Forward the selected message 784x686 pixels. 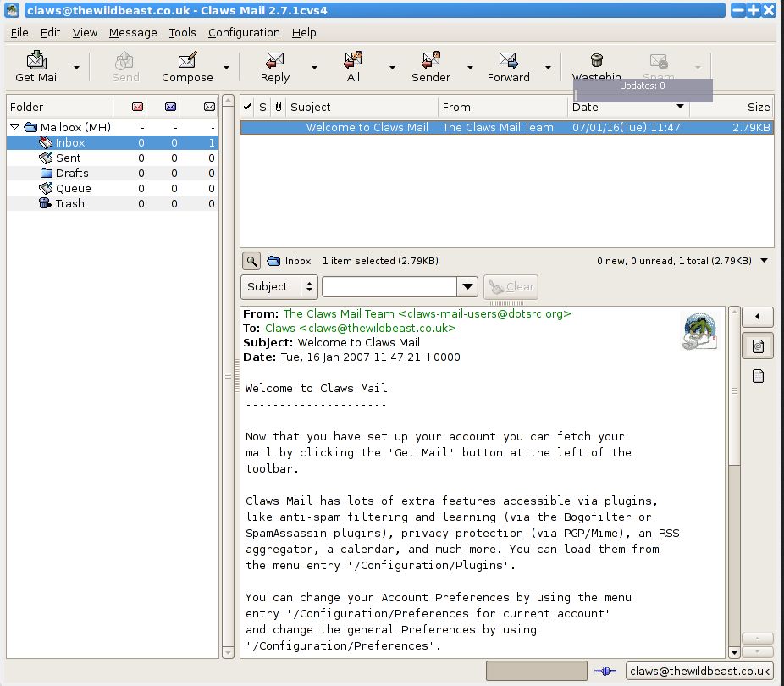click(509, 67)
